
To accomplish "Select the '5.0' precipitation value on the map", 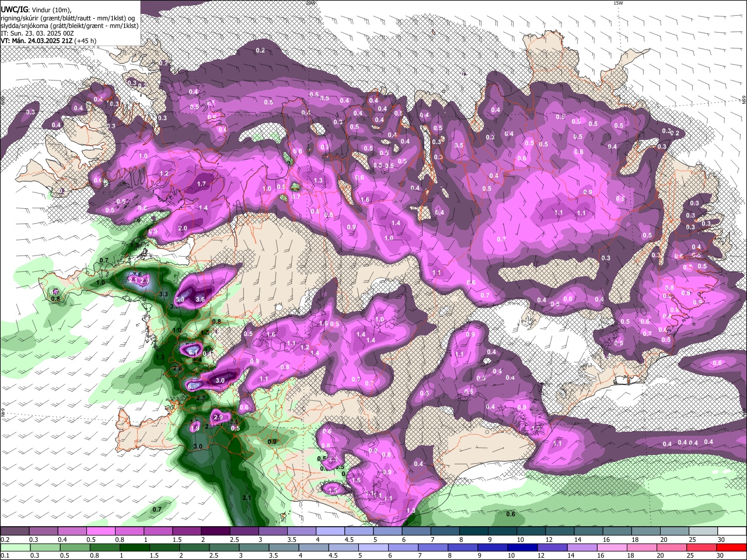I will (x=180, y=299).
